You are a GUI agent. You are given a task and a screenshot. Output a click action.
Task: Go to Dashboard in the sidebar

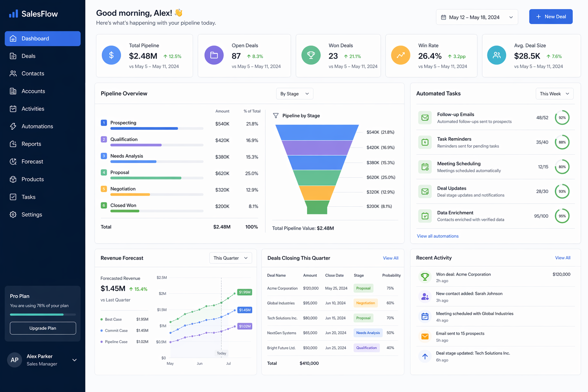coord(42,38)
